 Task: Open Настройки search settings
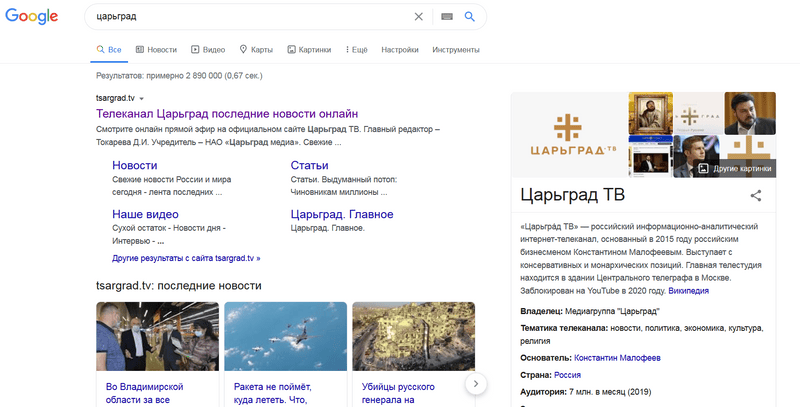pyautogui.click(x=400, y=49)
